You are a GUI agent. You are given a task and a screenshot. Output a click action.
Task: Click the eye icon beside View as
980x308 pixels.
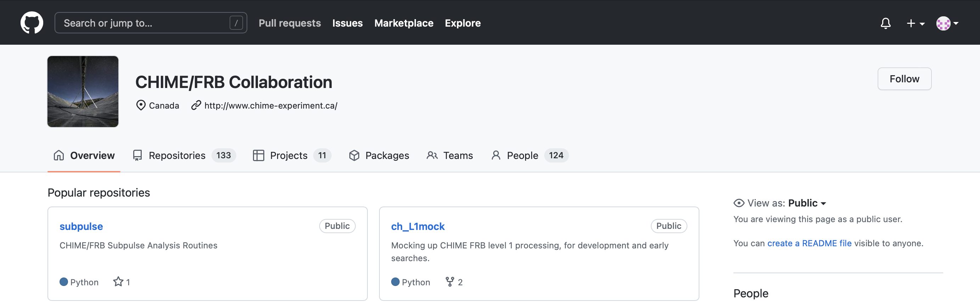click(x=738, y=203)
